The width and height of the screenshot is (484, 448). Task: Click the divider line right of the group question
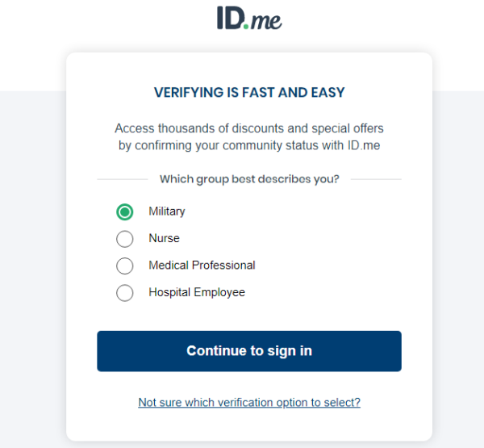pyautogui.click(x=376, y=179)
